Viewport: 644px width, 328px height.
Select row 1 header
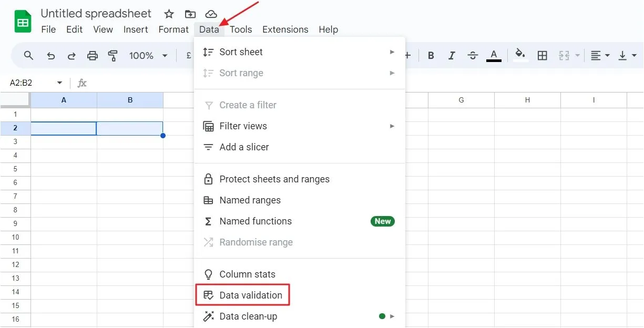pyautogui.click(x=15, y=115)
